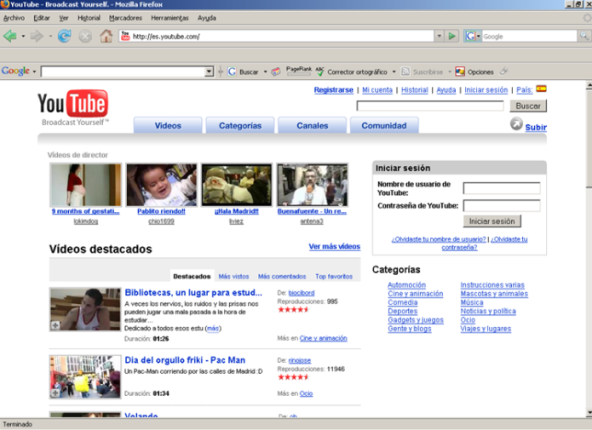The height and width of the screenshot is (430, 592).
Task: Click the search magnifier icon in Firefox search box
Action: (x=584, y=36)
